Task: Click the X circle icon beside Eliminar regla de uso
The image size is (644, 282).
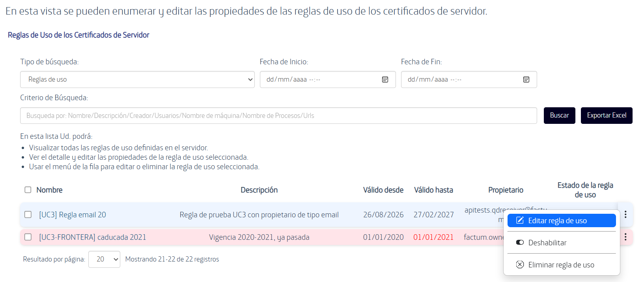Action: [x=520, y=265]
